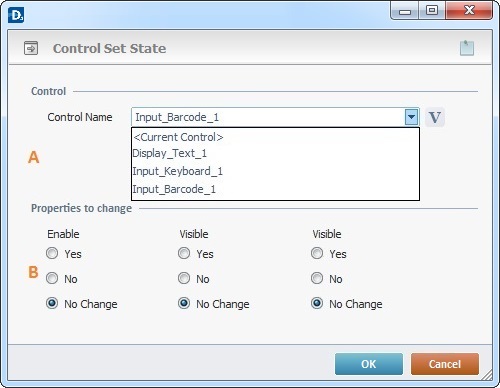Viewport: 500px width, 388px height.
Task: Close the dialog with the X button
Action: [469, 11]
